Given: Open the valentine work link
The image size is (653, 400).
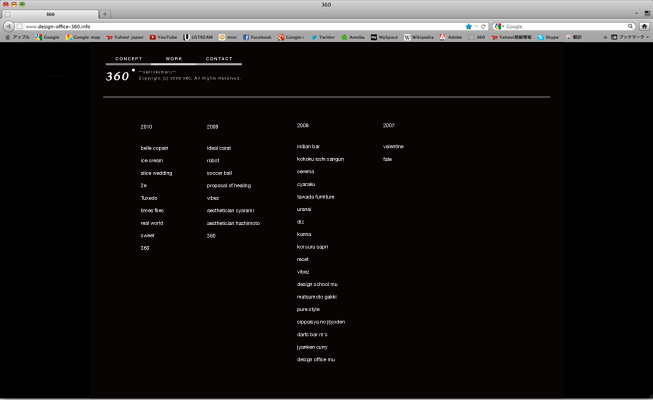Looking at the screenshot, I should [x=393, y=146].
